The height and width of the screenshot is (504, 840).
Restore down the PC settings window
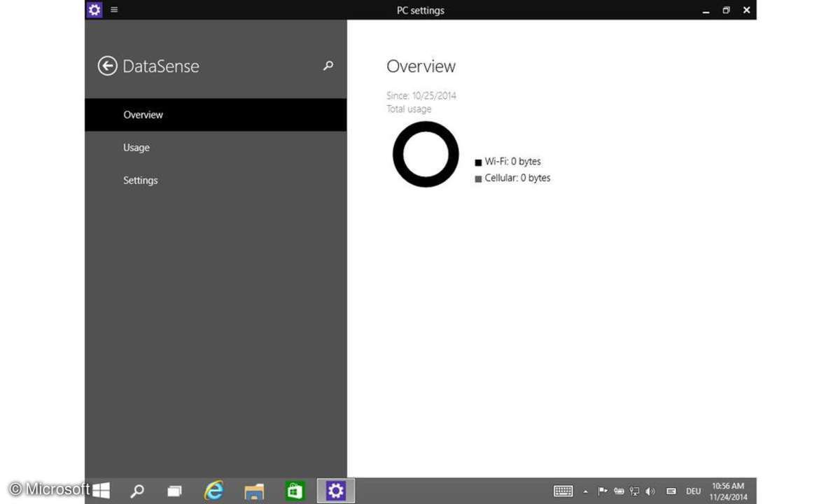[x=726, y=10]
